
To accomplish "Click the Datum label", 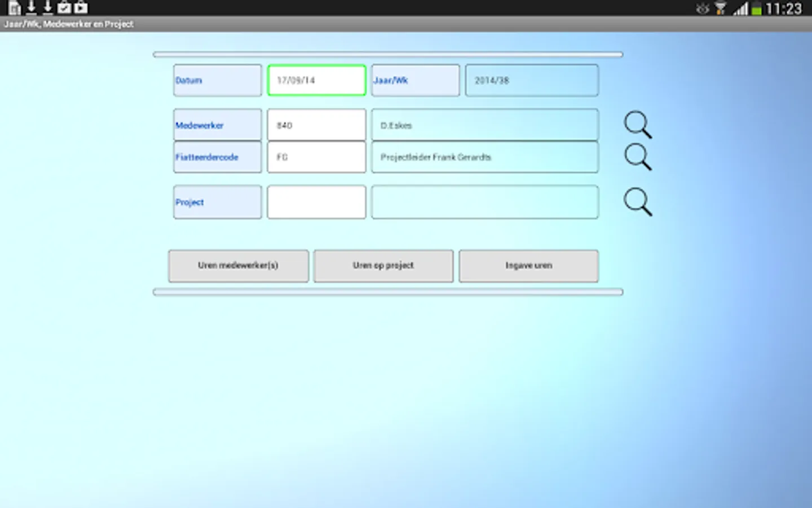I will click(x=218, y=80).
